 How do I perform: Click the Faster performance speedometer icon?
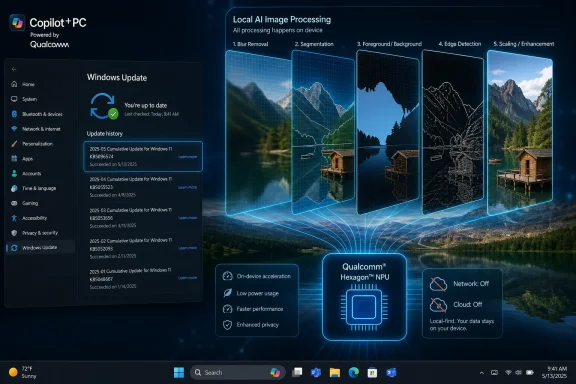227,309
